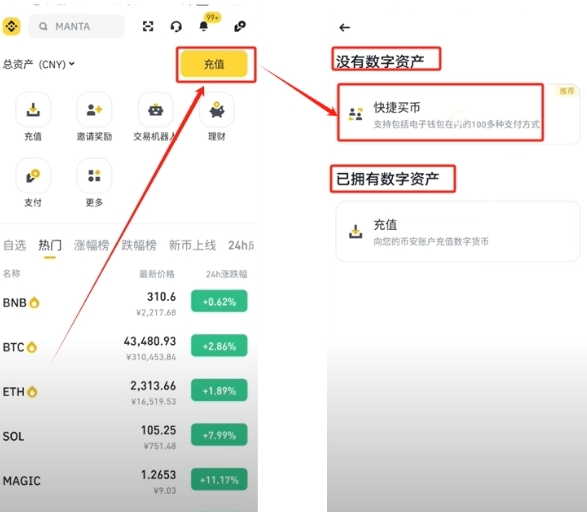This screenshot has height=512, width=587.
Task: Open the 理财 piggy bank icon
Action: tap(217, 110)
